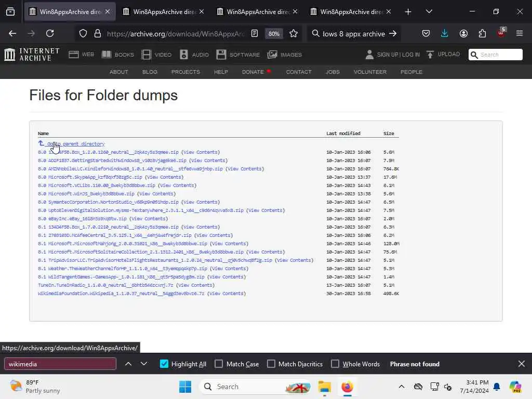Click the taskbar Search box
The width and height of the screenshot is (532, 399).
[256, 387]
